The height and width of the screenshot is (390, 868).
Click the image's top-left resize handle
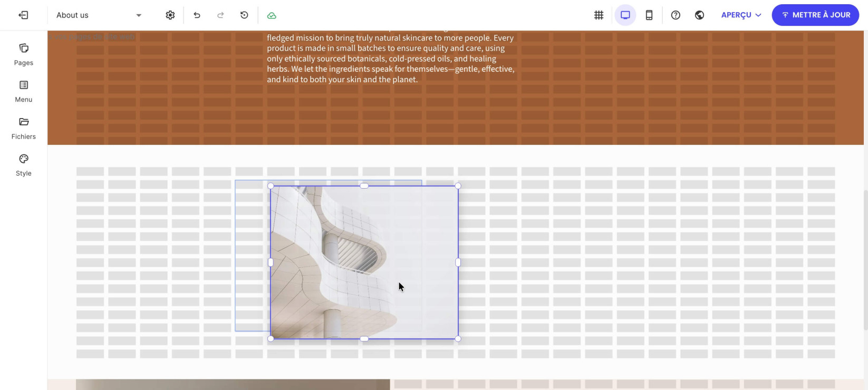[271, 186]
